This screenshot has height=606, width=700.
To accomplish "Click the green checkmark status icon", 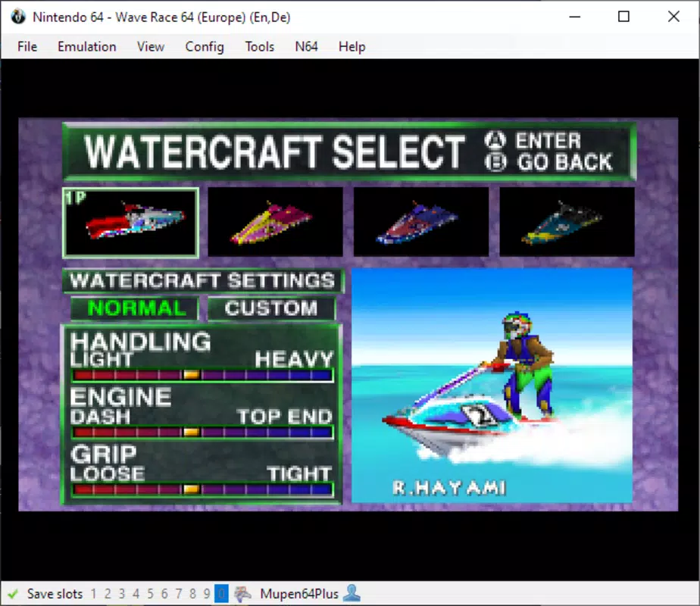I will (12, 594).
